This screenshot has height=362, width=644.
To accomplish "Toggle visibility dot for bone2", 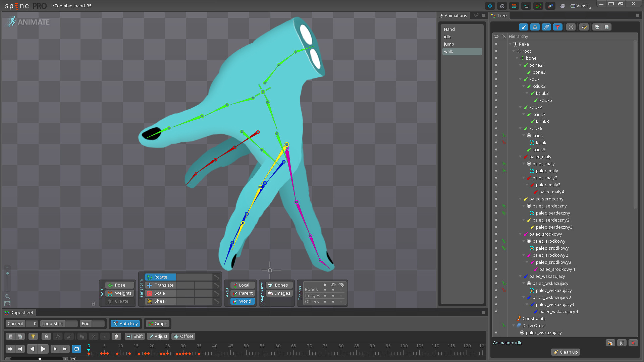I will [x=496, y=65].
